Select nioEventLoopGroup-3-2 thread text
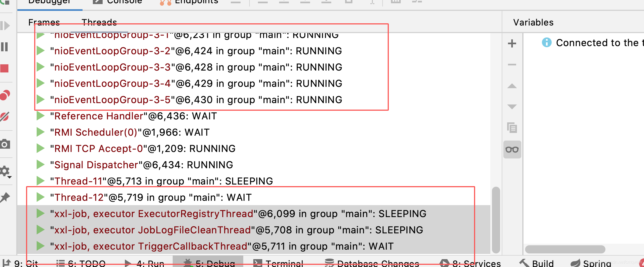The image size is (644, 267). (x=196, y=51)
